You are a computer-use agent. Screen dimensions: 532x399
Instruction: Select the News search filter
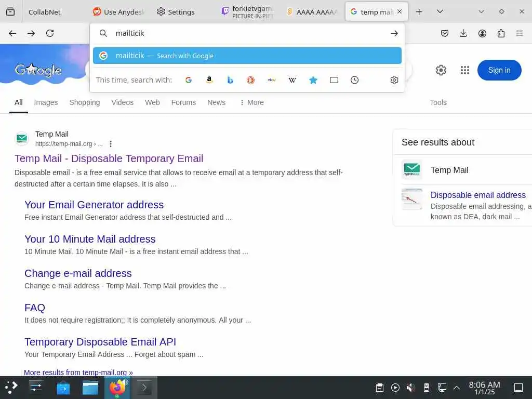coord(216,102)
